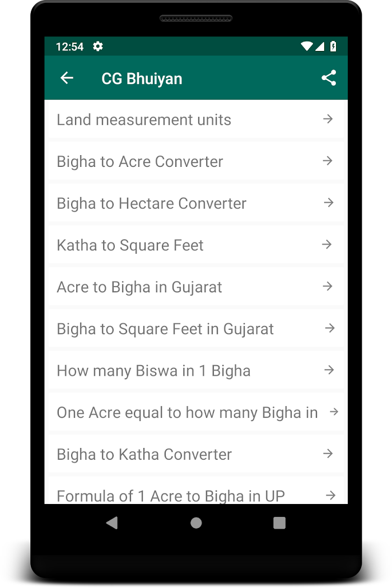Tap the battery icon in the status bar

coord(333,46)
